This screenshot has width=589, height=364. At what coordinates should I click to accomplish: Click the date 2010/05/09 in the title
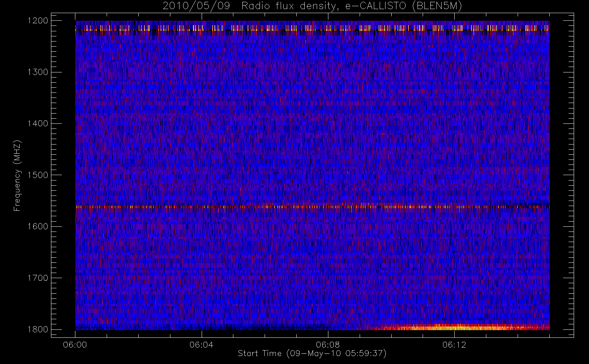(196, 6)
